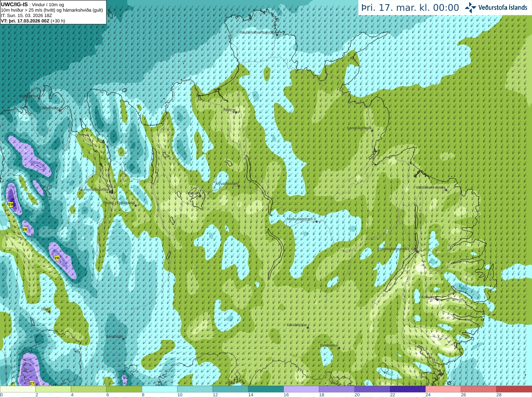
Task: Click the yellow 27 gust value marker
Action: click(32, 383)
